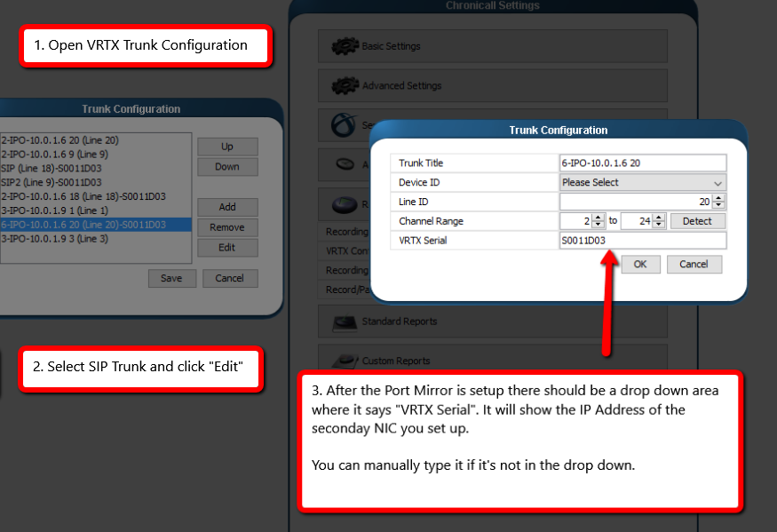
Task: Select trunk '2-IPO-10.0.1.6 9 (Line 9)'
Action: pos(96,155)
